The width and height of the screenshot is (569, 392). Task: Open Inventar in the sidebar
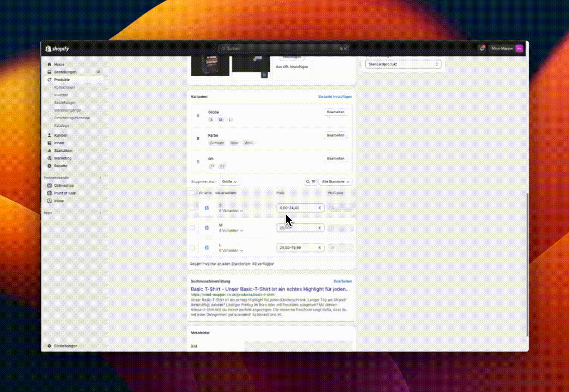[x=61, y=95]
